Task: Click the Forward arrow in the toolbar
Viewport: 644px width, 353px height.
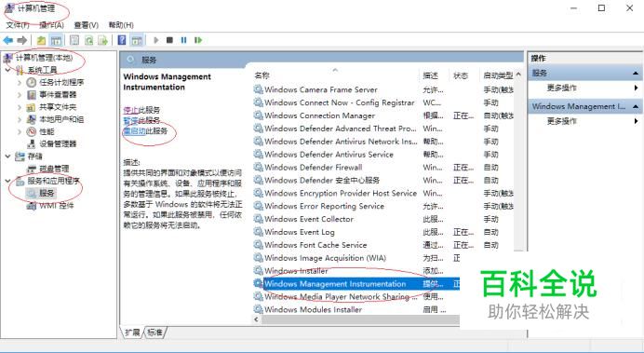Action: tap(22, 40)
